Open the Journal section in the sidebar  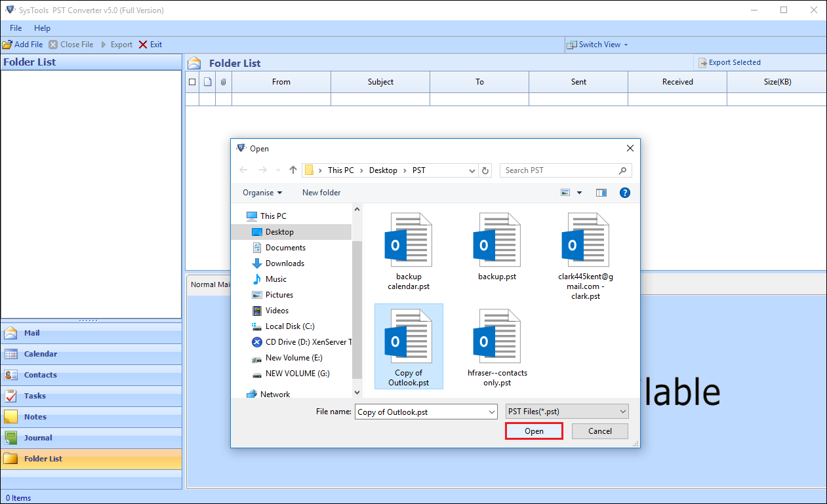[91, 438]
